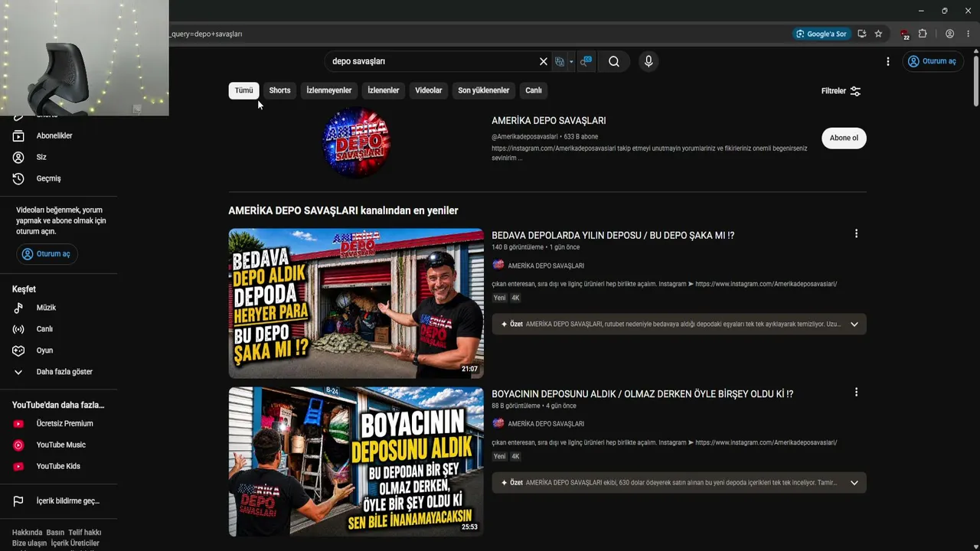Click the magnifier search button
This screenshot has height=551, width=980.
pos(614,61)
